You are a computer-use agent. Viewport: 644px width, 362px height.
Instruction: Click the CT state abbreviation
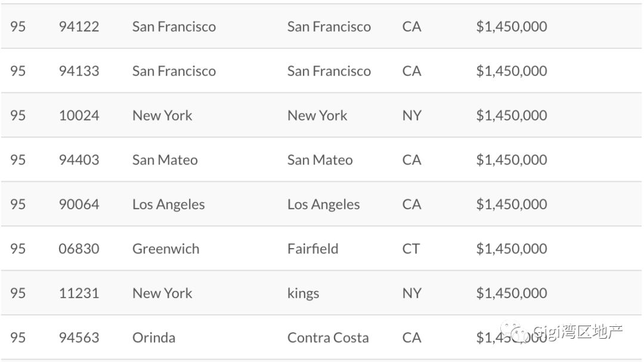(x=411, y=249)
